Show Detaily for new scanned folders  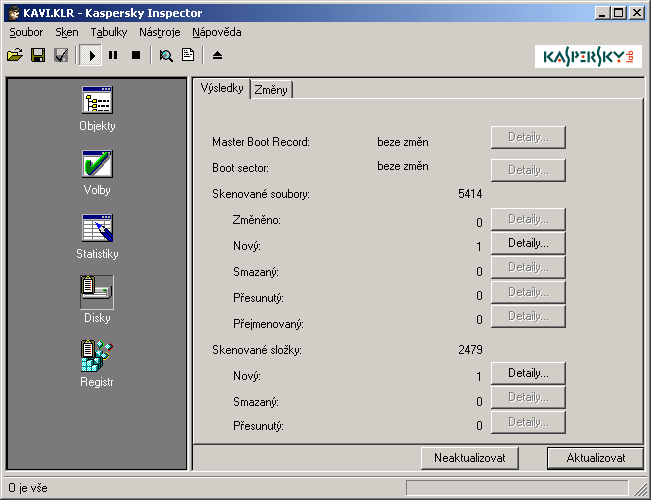(528, 373)
